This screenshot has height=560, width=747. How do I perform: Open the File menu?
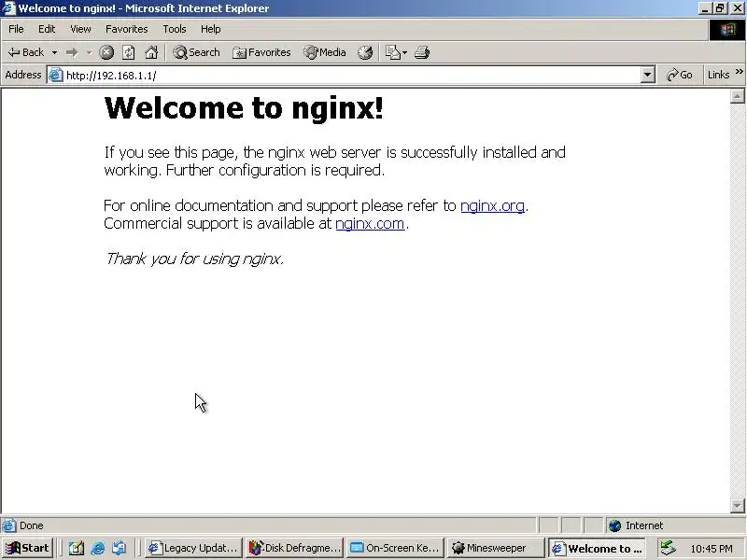point(16,29)
